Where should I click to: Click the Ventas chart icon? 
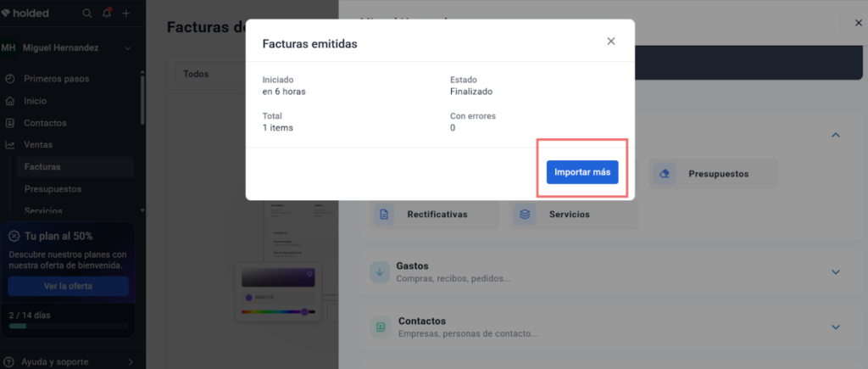pyautogui.click(x=10, y=144)
